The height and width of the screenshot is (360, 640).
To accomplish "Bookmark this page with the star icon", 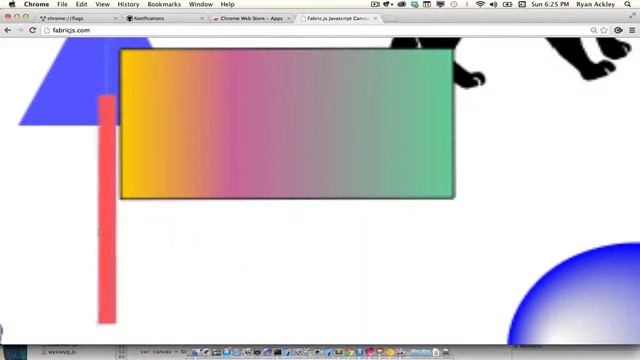I will (604, 30).
